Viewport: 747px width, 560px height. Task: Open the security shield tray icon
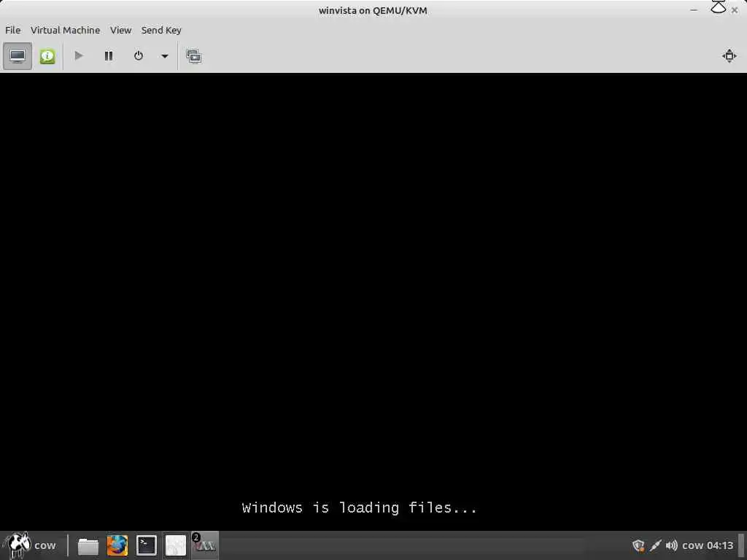(638, 545)
